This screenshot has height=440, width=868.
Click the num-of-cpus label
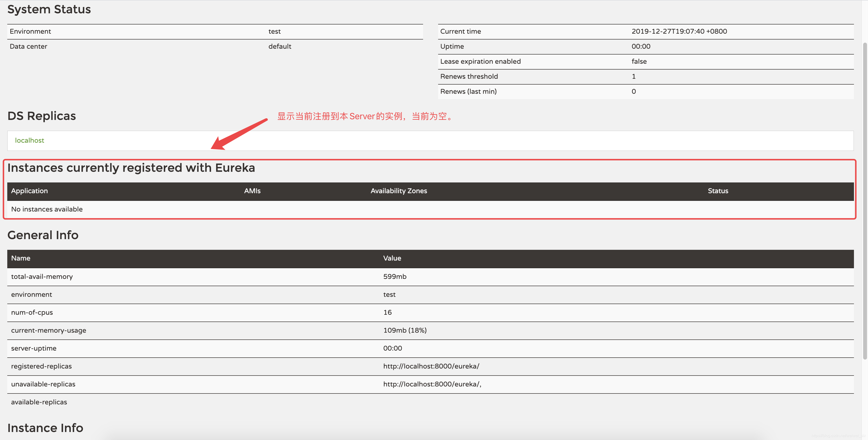click(x=32, y=312)
